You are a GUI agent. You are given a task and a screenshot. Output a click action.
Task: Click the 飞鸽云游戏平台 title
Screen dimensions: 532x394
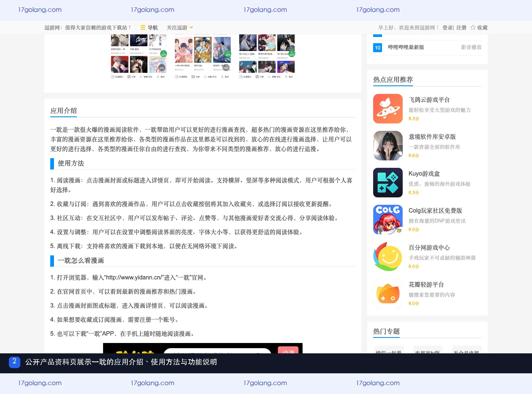429,100
